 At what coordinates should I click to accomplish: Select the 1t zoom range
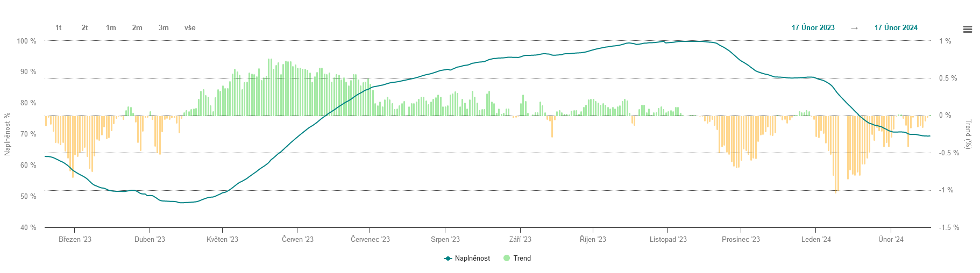58,28
